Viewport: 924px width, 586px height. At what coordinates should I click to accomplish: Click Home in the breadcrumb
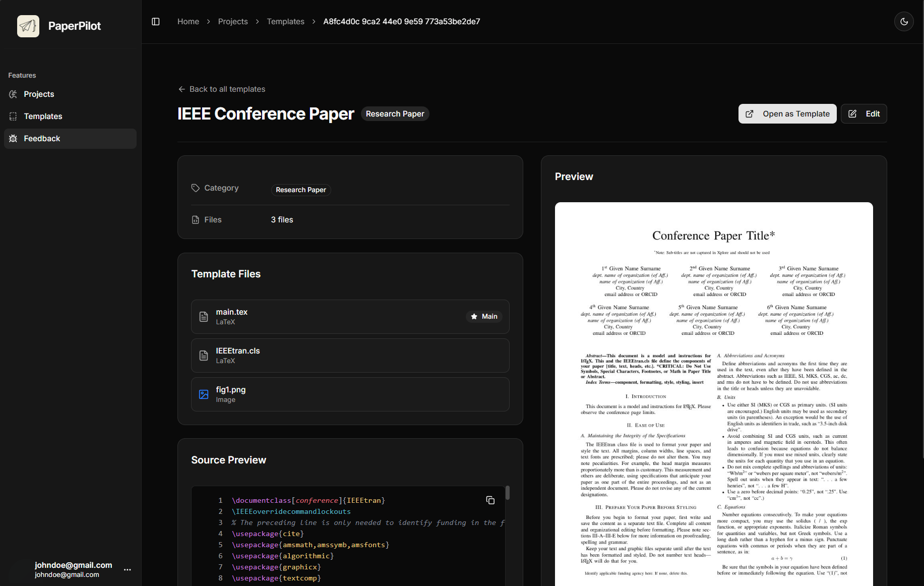pyautogui.click(x=188, y=22)
